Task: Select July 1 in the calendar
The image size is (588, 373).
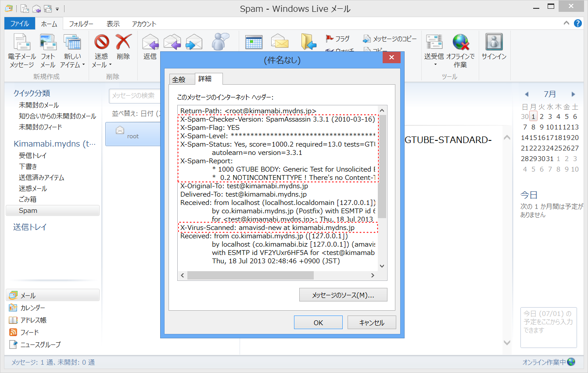Action: 533,116
